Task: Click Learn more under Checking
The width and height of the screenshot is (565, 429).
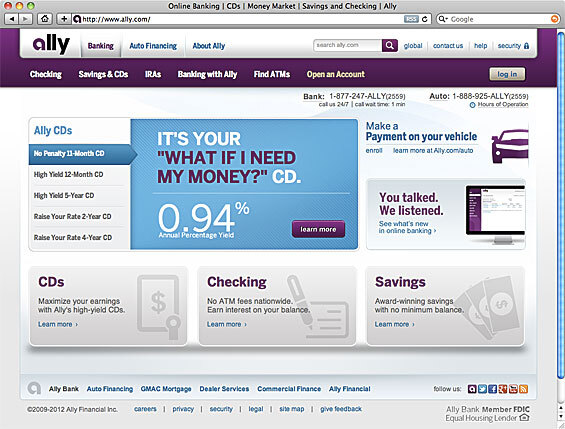Action: [x=227, y=325]
